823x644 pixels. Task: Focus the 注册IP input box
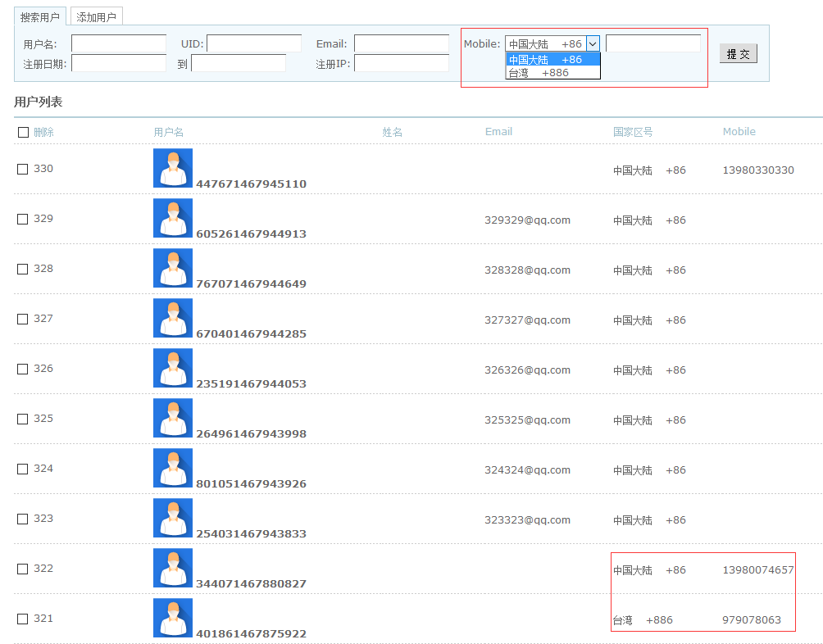click(401, 63)
